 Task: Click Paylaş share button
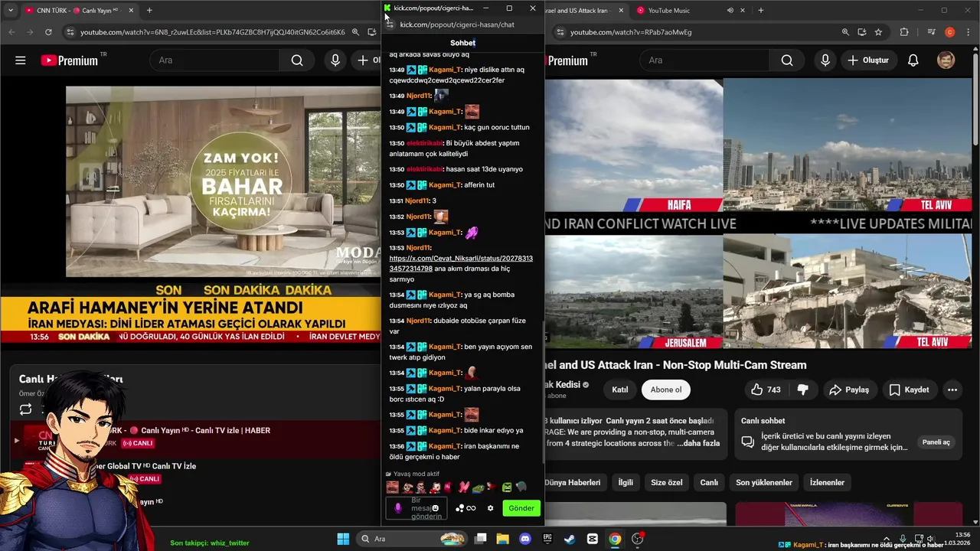tap(848, 390)
